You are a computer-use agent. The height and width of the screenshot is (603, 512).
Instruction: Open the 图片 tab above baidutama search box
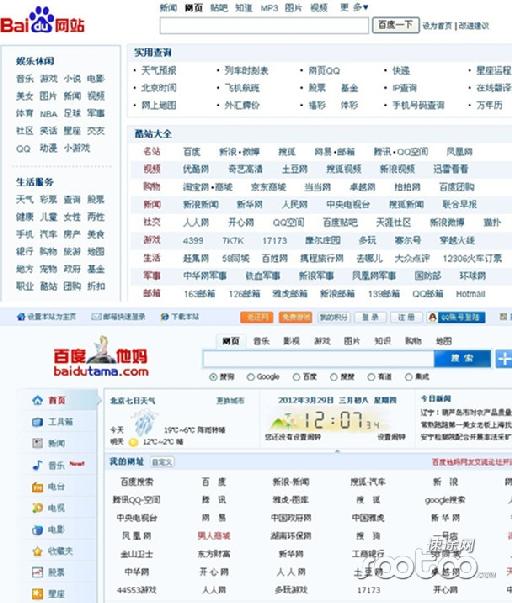click(x=352, y=341)
